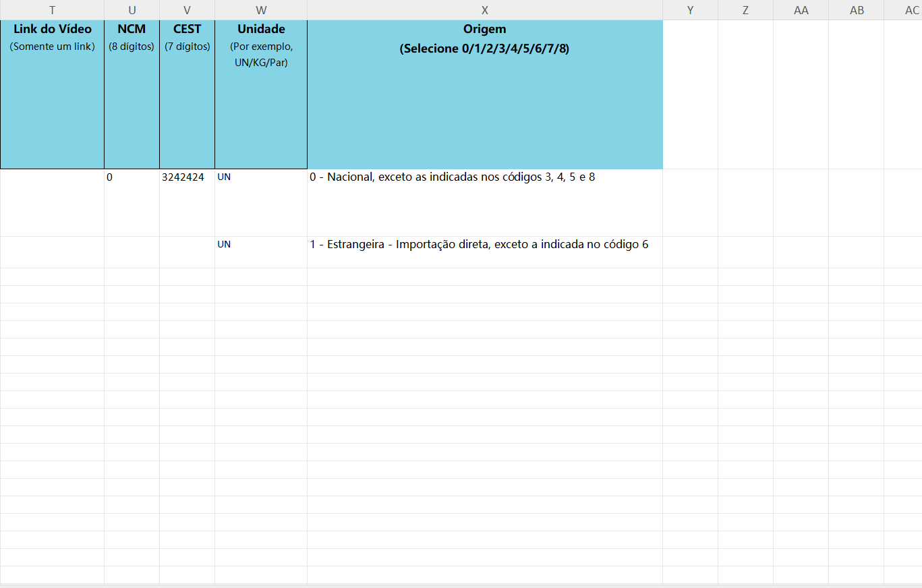Click the 'NCM (8 dígitos)' header cell
Viewport: 922px width, 588px height.
pyautogui.click(x=132, y=94)
